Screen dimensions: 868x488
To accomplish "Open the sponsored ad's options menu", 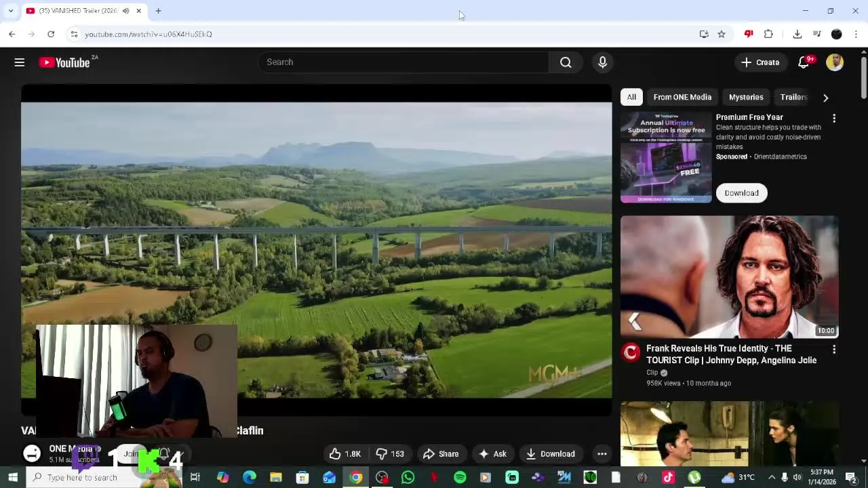I will 834,119.
